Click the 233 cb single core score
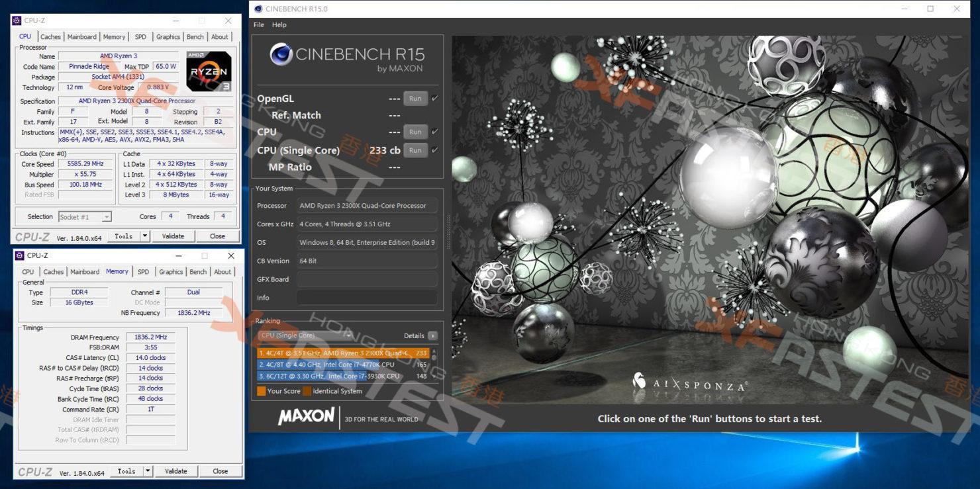Screen dimensions: 980x489 click(385, 150)
